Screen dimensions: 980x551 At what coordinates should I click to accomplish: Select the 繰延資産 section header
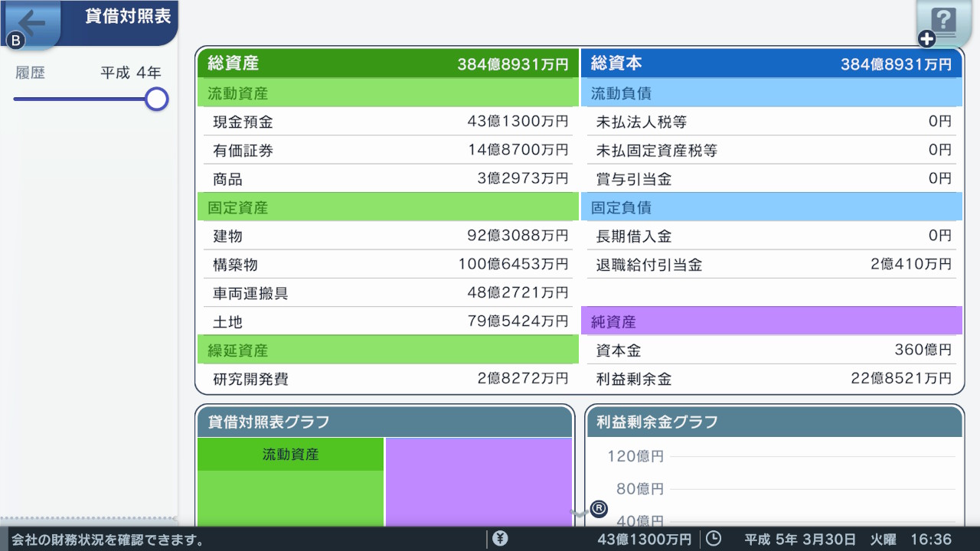[x=387, y=349]
